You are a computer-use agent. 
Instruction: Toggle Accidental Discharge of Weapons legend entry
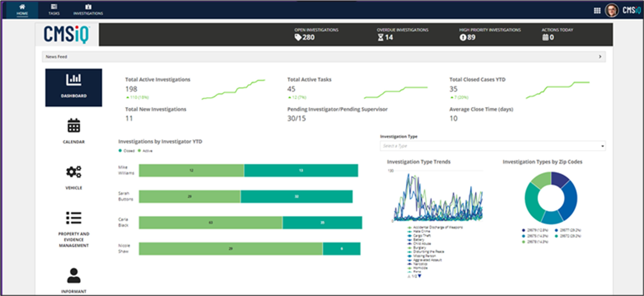pos(435,227)
